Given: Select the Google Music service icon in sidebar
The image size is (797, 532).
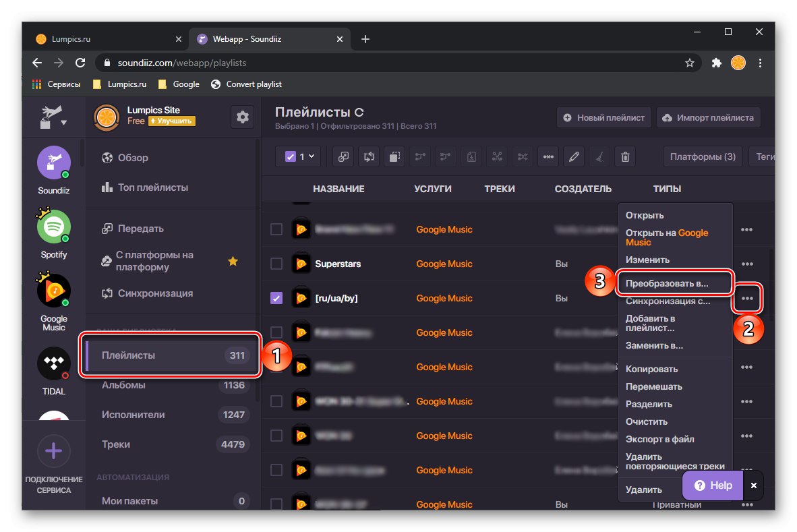Looking at the screenshot, I should 54,291.
